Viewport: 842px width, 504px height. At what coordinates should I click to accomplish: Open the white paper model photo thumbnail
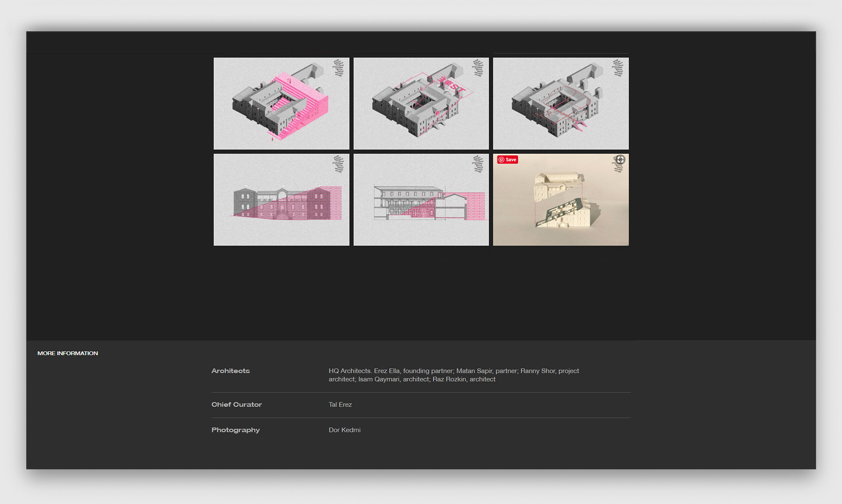(x=560, y=204)
